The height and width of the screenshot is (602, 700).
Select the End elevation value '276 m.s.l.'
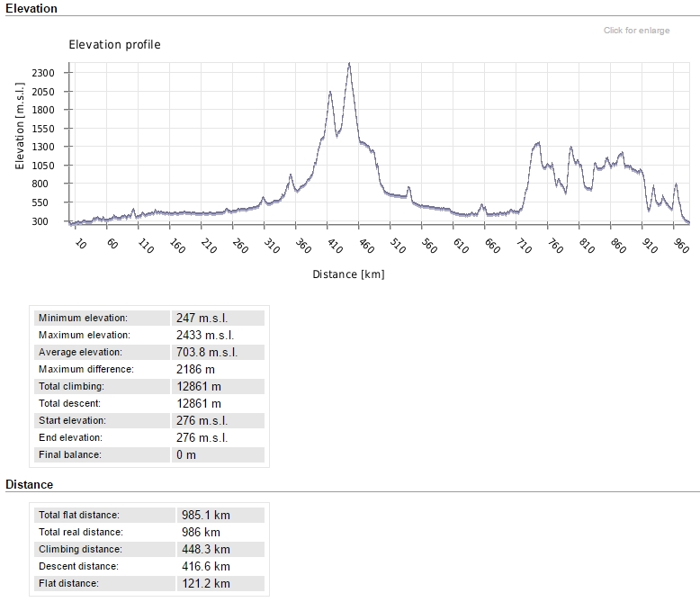point(202,437)
